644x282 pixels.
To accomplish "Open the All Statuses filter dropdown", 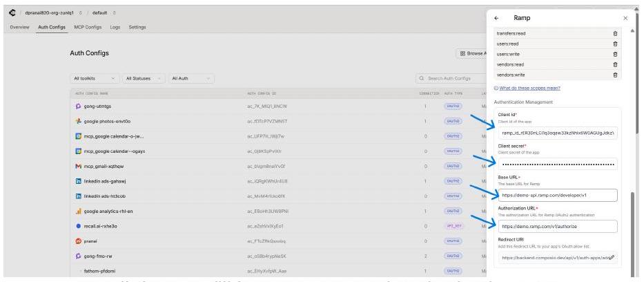I will (x=144, y=78).
